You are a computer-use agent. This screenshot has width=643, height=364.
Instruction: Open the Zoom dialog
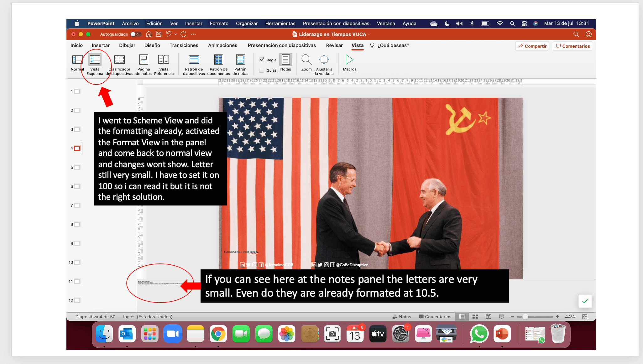(x=306, y=62)
